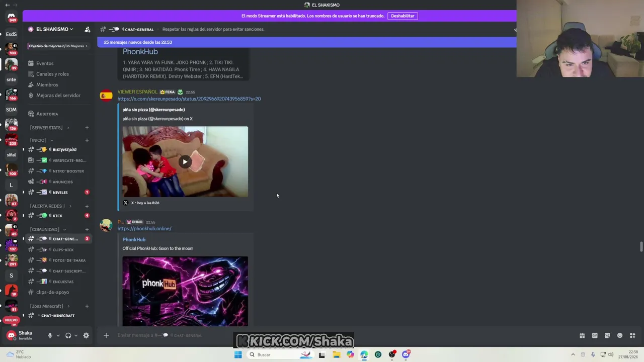Open the niveles channel
Viewport: 644px width, 362px height.
(59, 192)
